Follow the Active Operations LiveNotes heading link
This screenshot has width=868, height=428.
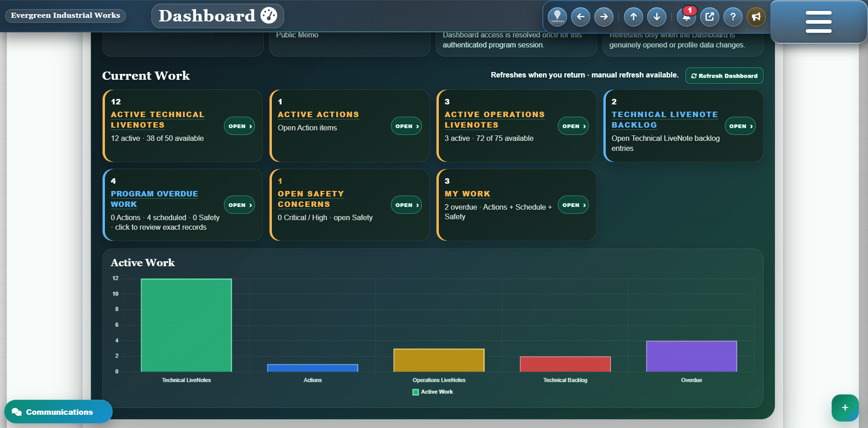(494, 120)
